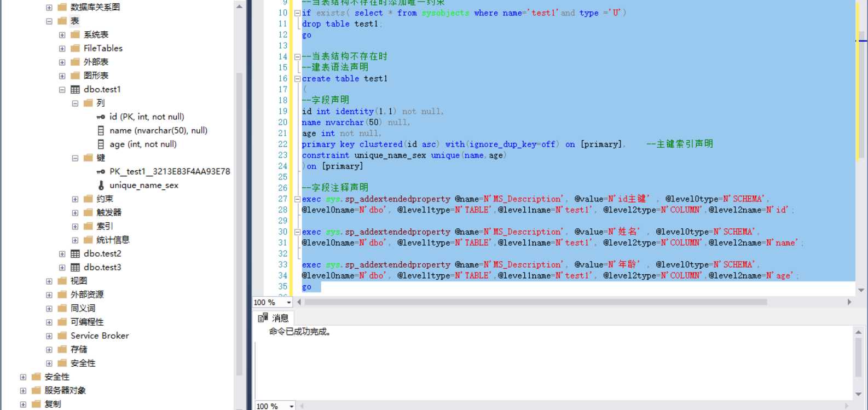868x410 pixels.
Task: Expand the 统计信息 statistics folder
Action: click(76, 240)
